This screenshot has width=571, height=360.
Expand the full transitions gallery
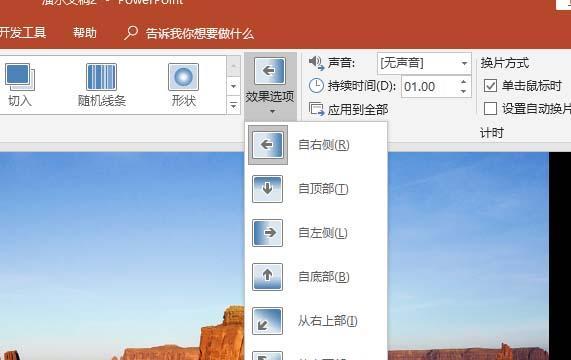233,105
